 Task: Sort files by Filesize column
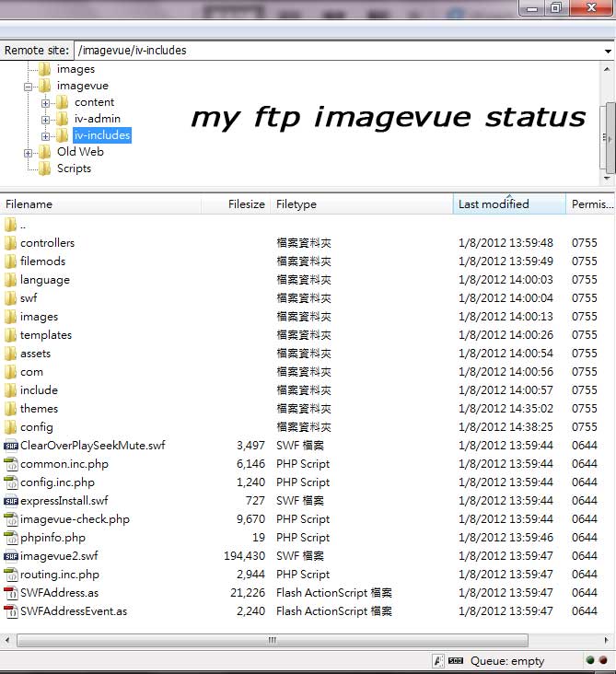(x=236, y=204)
